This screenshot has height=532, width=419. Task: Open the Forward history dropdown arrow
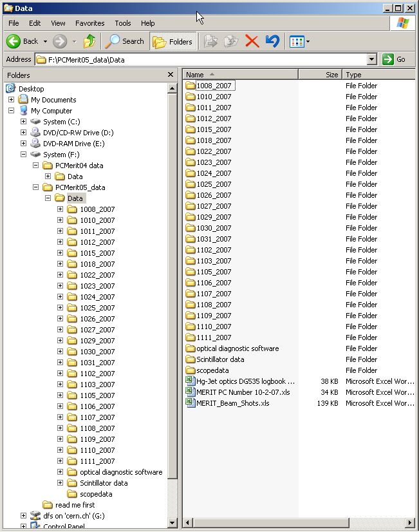(74, 42)
